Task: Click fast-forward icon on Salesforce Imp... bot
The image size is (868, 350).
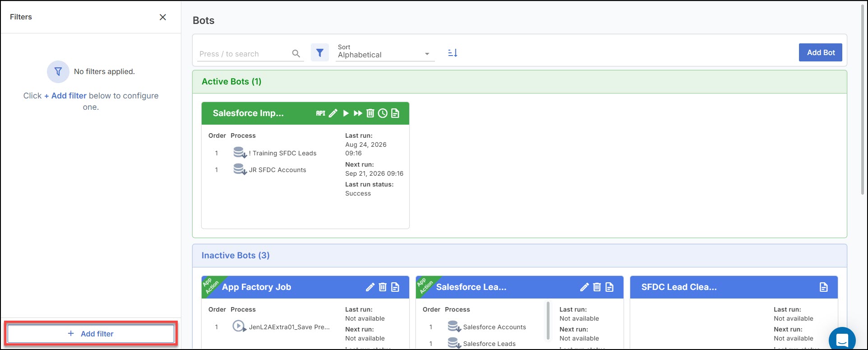Action: [358, 113]
